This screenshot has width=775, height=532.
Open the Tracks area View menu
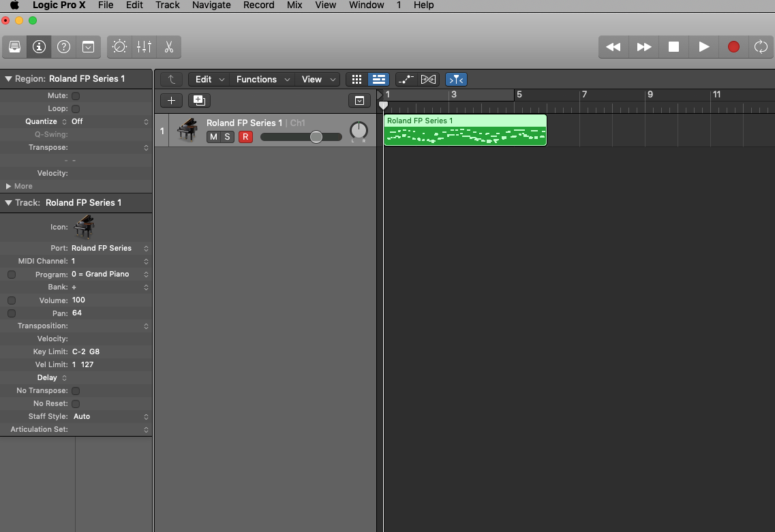click(318, 80)
